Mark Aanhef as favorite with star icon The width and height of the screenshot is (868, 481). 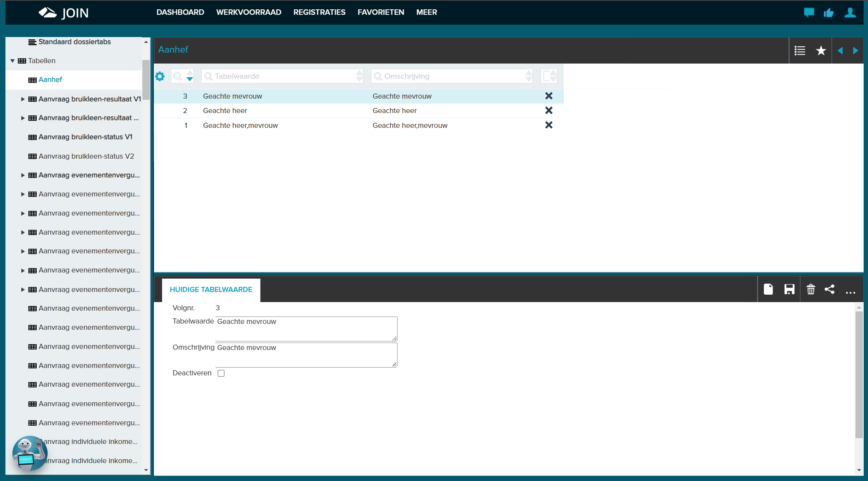tap(821, 51)
